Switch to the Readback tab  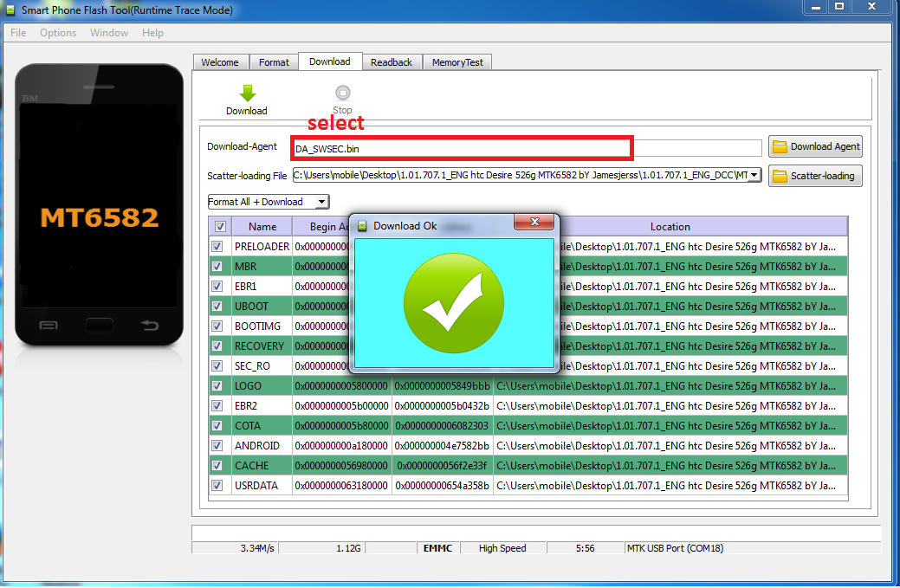click(392, 62)
